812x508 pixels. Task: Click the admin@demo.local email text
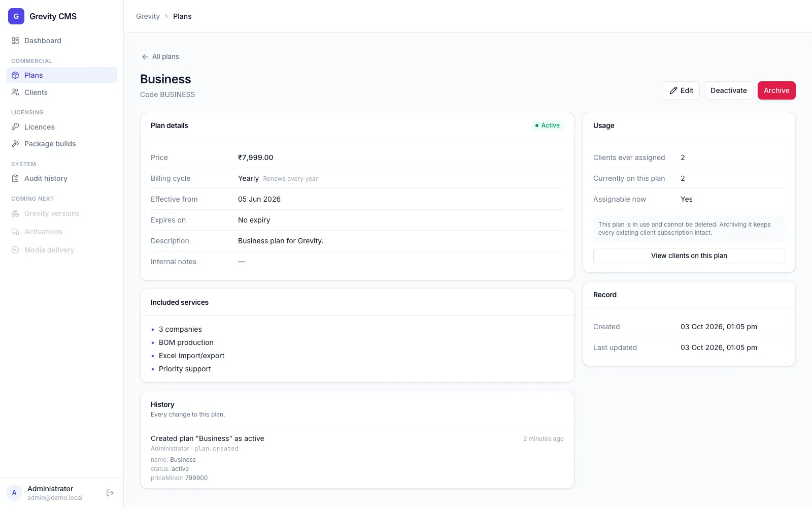point(55,498)
